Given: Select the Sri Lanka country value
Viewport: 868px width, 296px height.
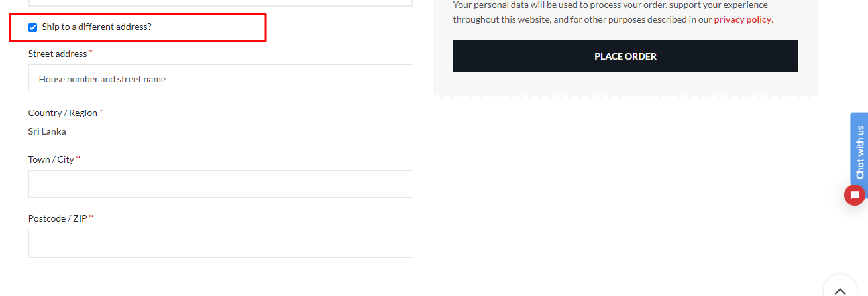Looking at the screenshot, I should pyautogui.click(x=47, y=131).
